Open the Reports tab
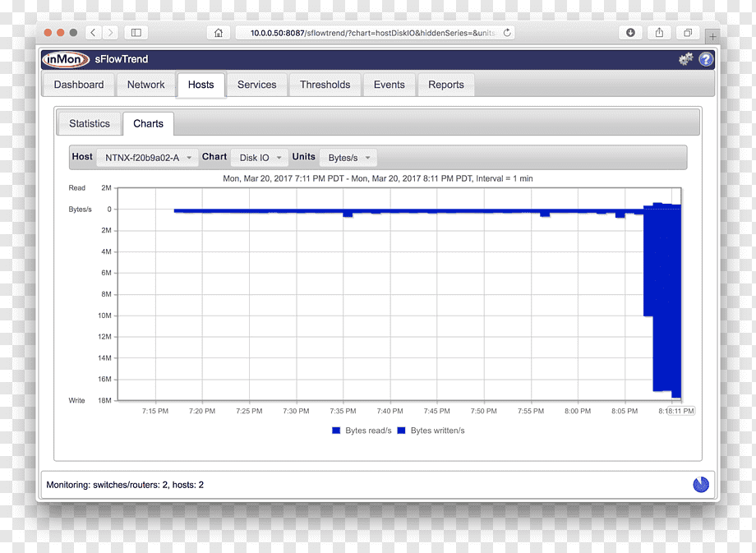This screenshot has width=756, height=553. [446, 85]
